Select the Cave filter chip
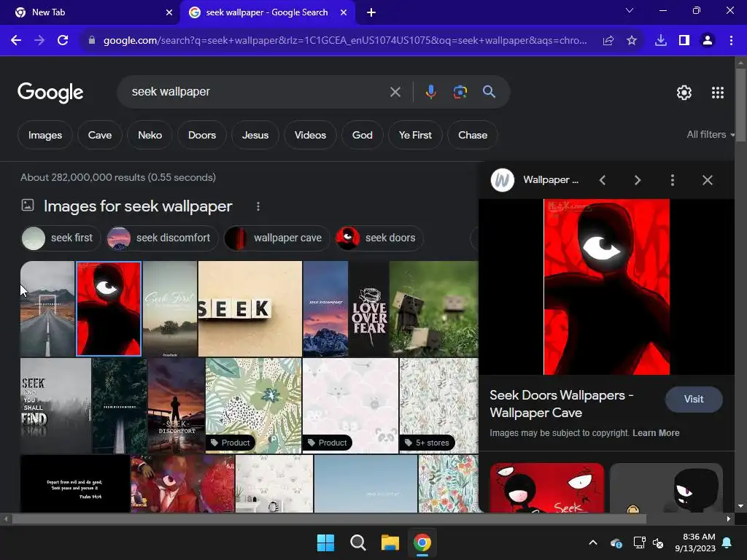Image resolution: width=747 pixels, height=560 pixels. [x=100, y=135]
